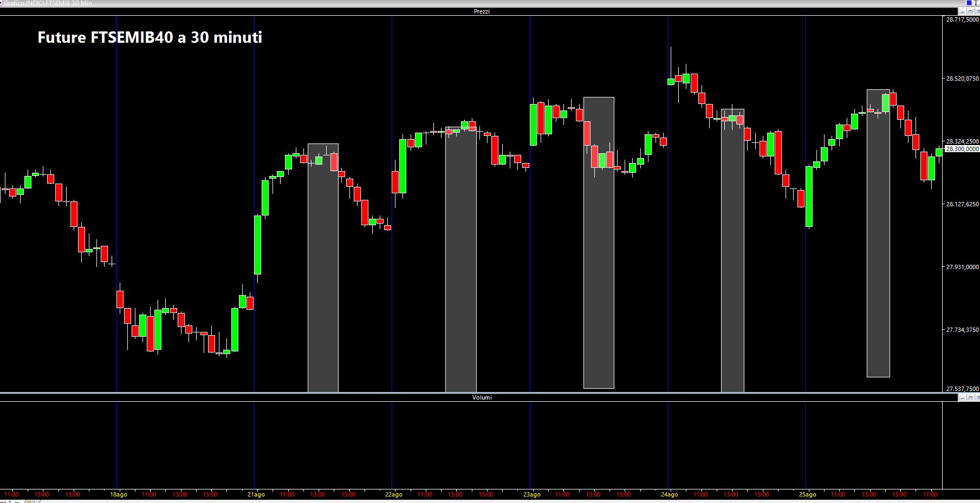Click the T text toolbar icon
This screenshot has width=980, height=503.
[976, 3]
